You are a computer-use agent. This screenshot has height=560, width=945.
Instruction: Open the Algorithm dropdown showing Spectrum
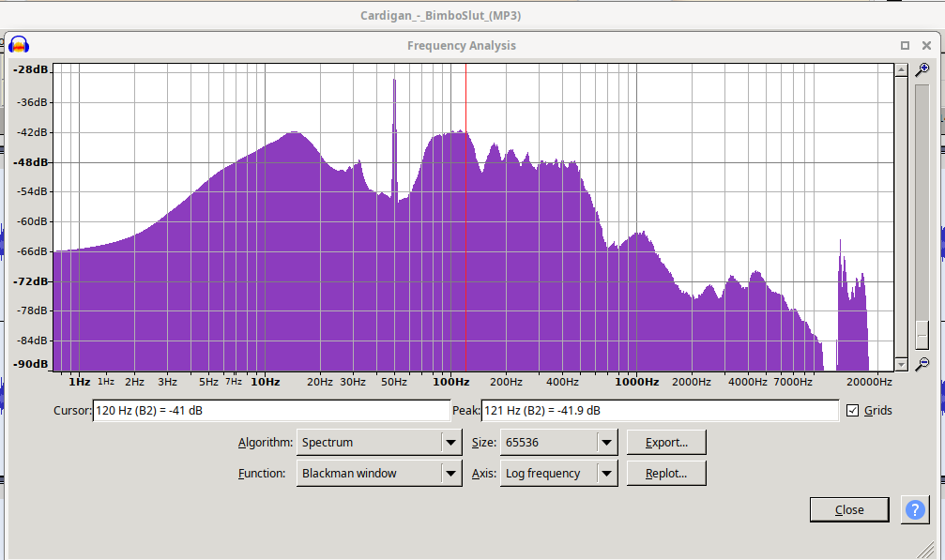click(x=379, y=443)
